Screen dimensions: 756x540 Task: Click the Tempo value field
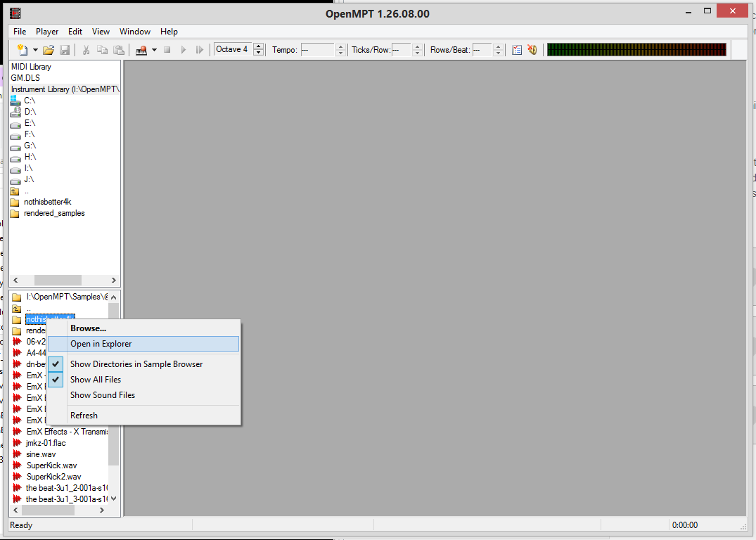[x=317, y=50]
